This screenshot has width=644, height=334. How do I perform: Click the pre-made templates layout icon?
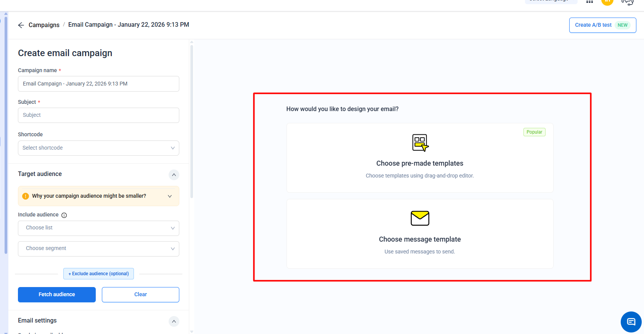point(420,143)
